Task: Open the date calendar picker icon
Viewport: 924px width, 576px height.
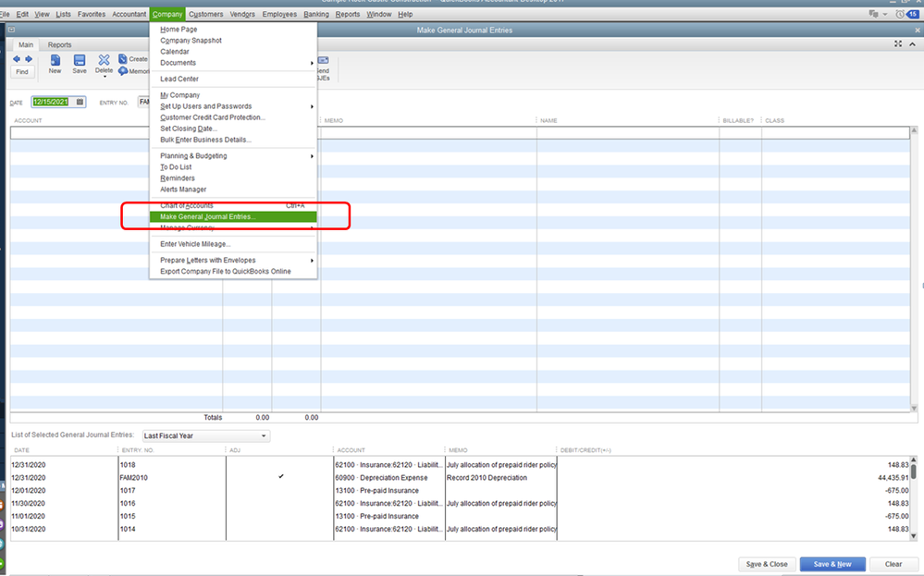Action: (80, 102)
